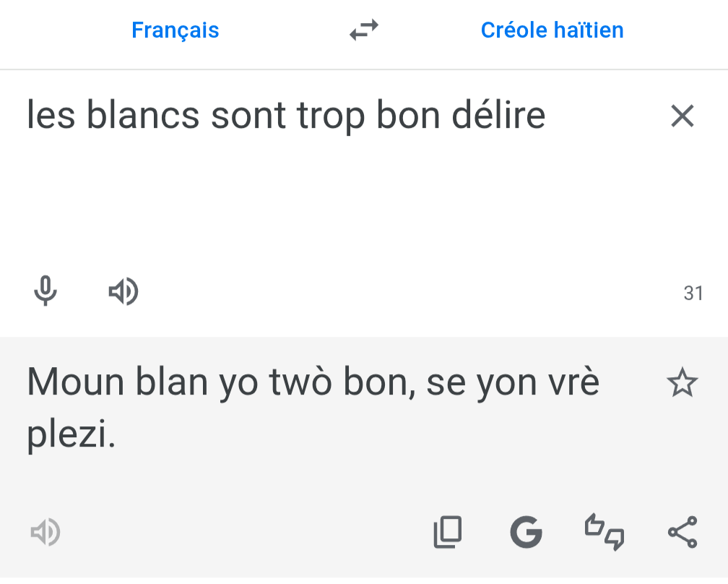The height and width of the screenshot is (584, 728).
Task: Copy the translation to clipboard
Action: (448, 533)
